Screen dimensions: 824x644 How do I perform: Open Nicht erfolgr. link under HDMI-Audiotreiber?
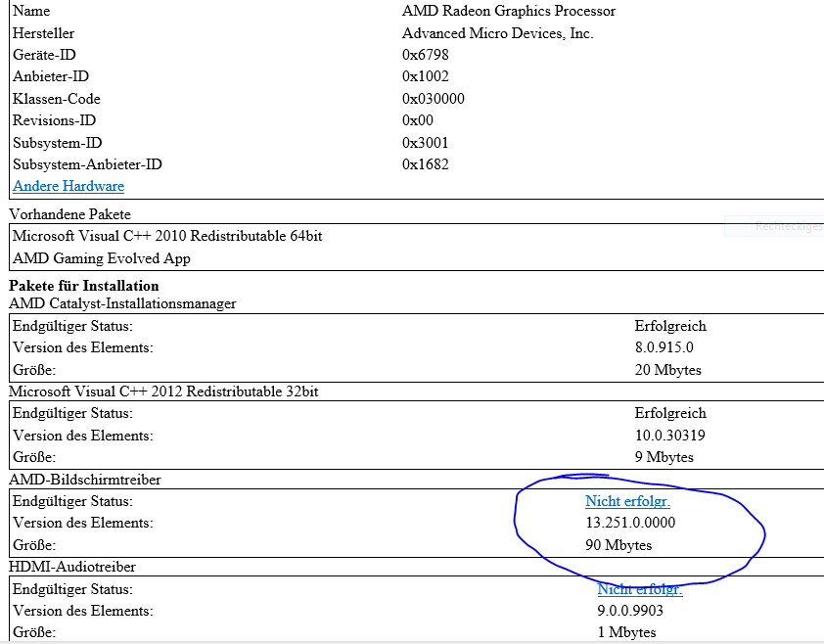640,589
